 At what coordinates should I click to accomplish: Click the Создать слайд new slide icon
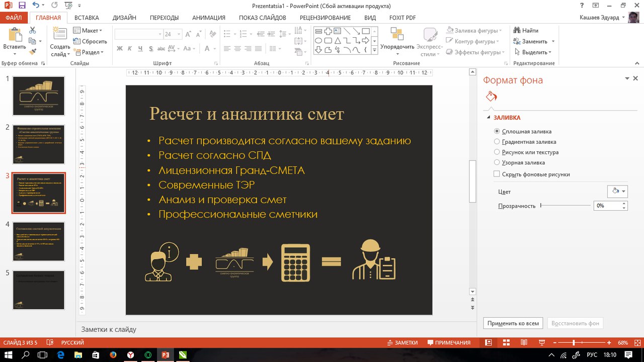[60, 35]
